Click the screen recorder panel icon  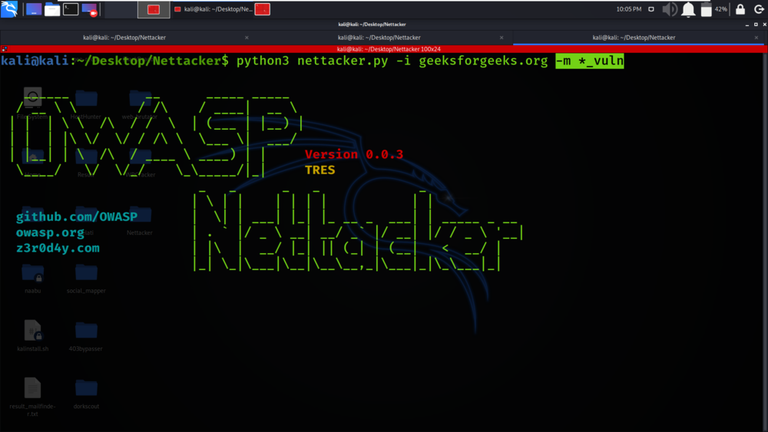click(90, 10)
